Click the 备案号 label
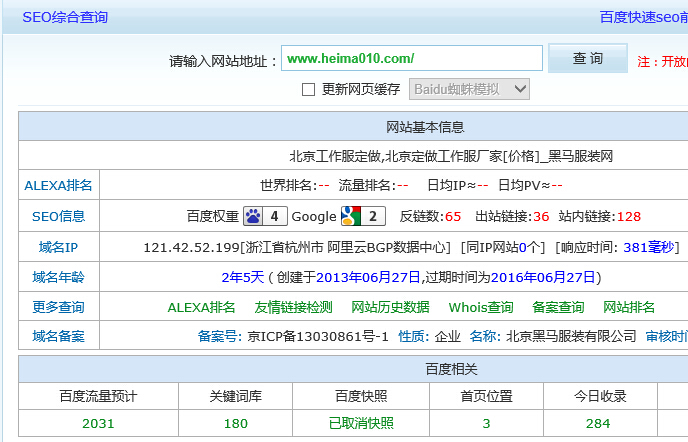688x442 pixels. [220, 337]
